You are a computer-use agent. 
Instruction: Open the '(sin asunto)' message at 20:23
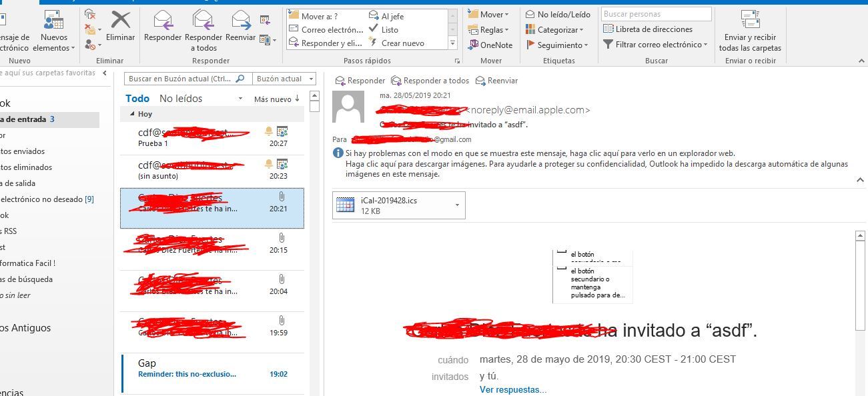point(212,170)
